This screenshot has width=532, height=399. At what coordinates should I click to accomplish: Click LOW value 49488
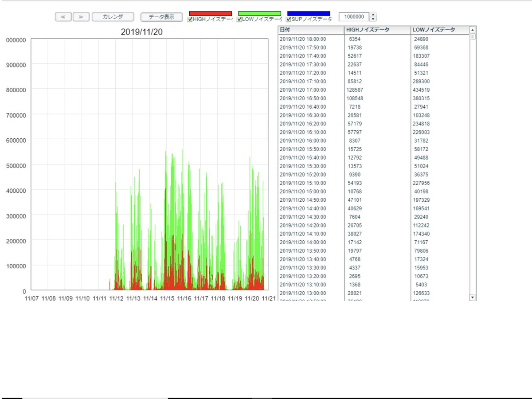422,157
